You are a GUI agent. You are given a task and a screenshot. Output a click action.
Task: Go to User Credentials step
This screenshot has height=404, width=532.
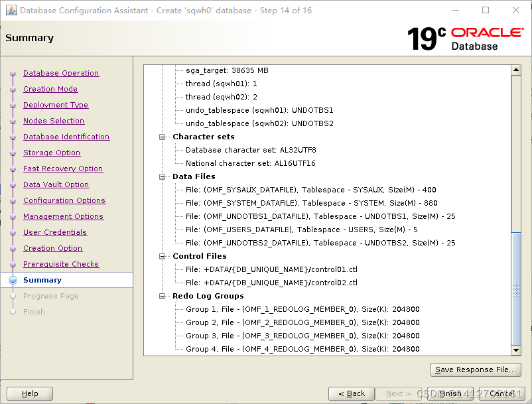tap(55, 232)
